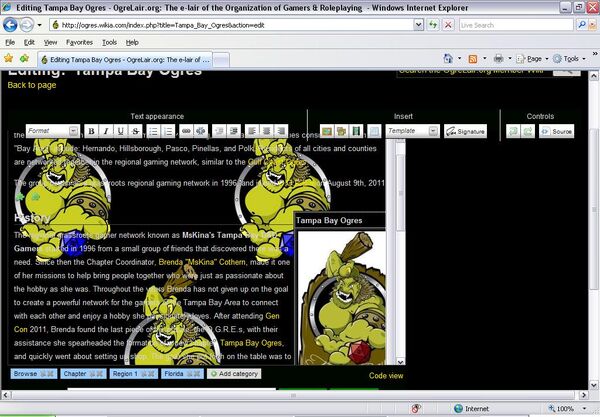Click the Browse category tag
The height and width of the screenshot is (417, 600).
point(34,374)
